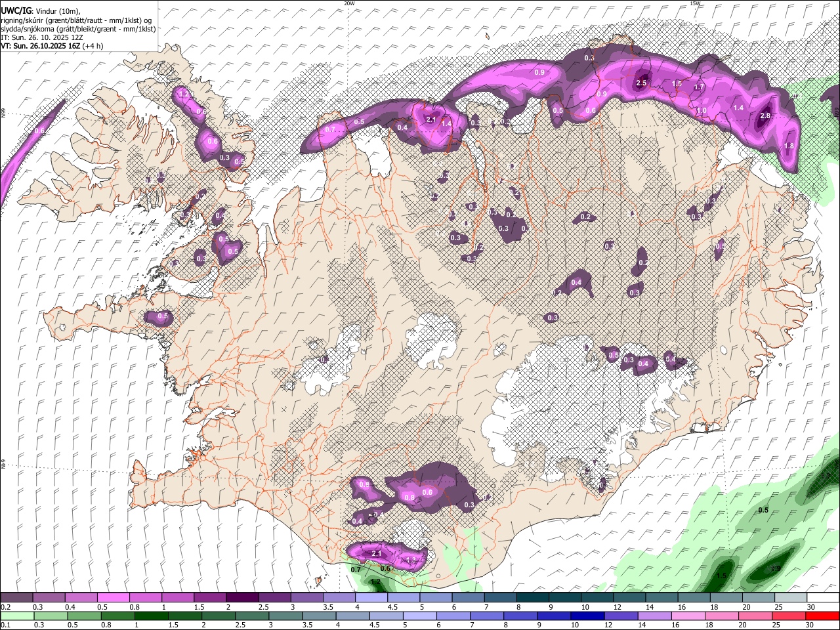Screen dimensions: 840x630
Task: Click the '30' label in the upper legend row
Action: (x=810, y=607)
